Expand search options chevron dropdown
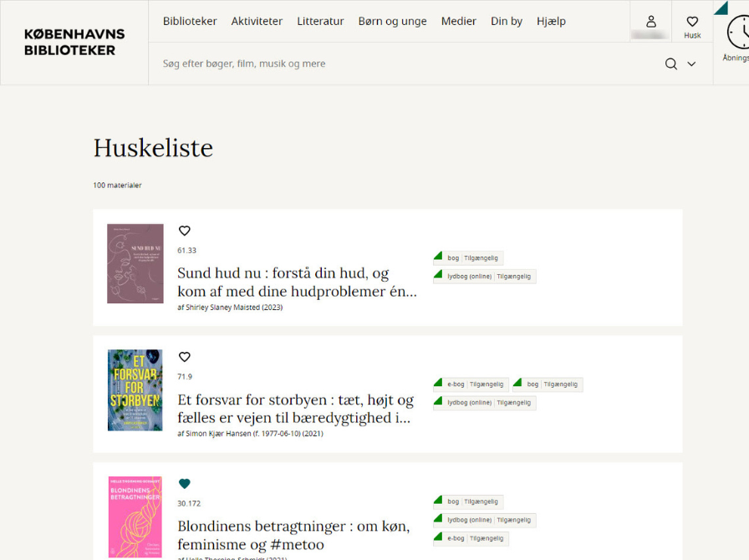Screen dimensions: 749x560 point(691,64)
